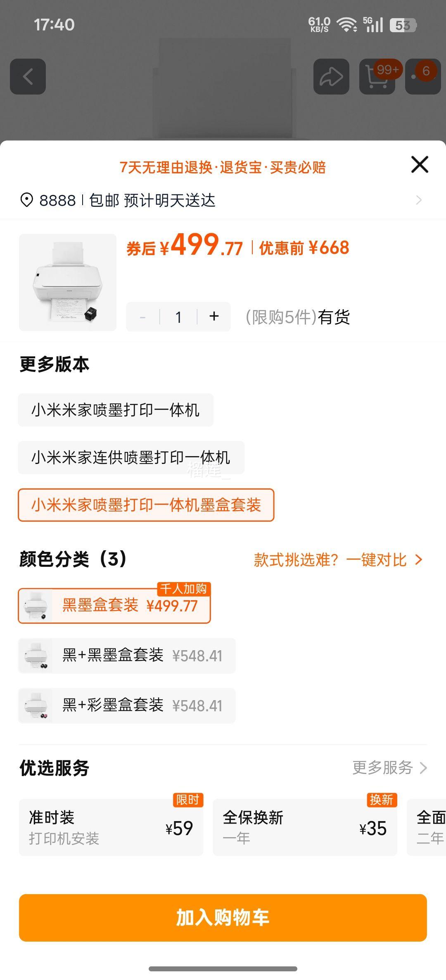This screenshot has width=446, height=980.
Task: Choose 黑+黑墨盒套装 option
Action: point(127,656)
